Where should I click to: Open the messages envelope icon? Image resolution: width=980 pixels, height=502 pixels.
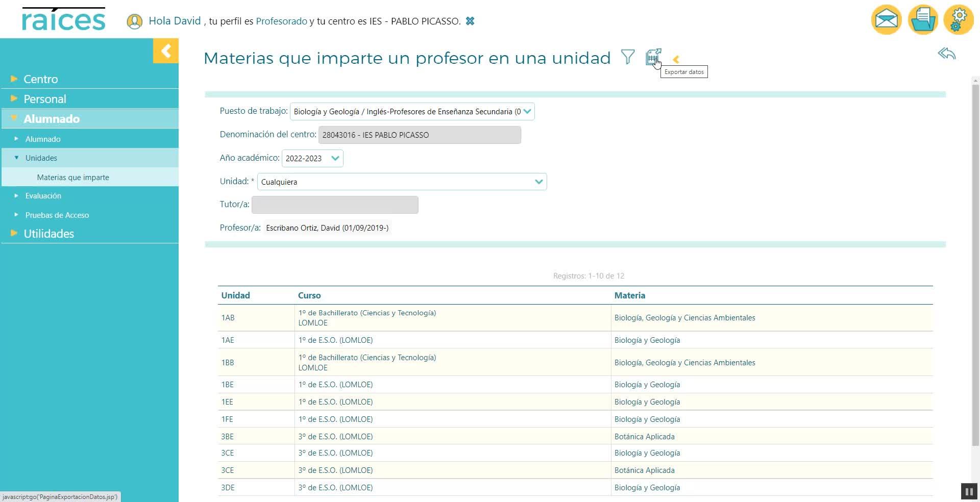pos(886,20)
